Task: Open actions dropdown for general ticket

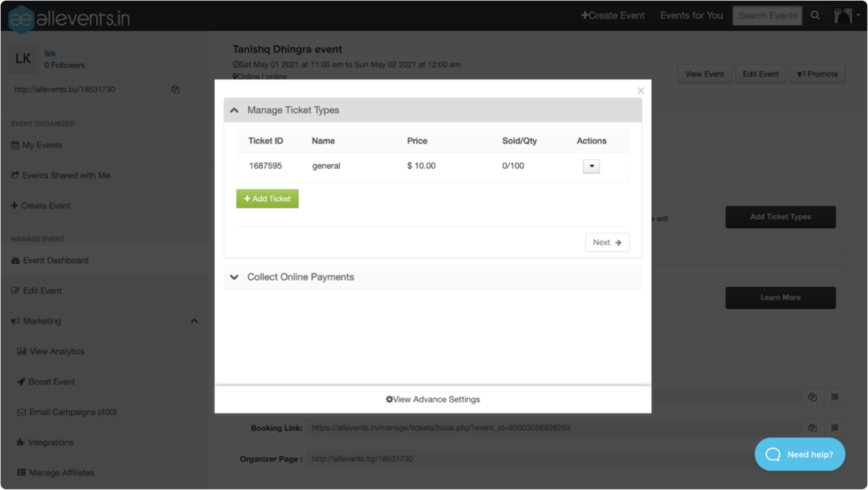Action: [x=591, y=166]
